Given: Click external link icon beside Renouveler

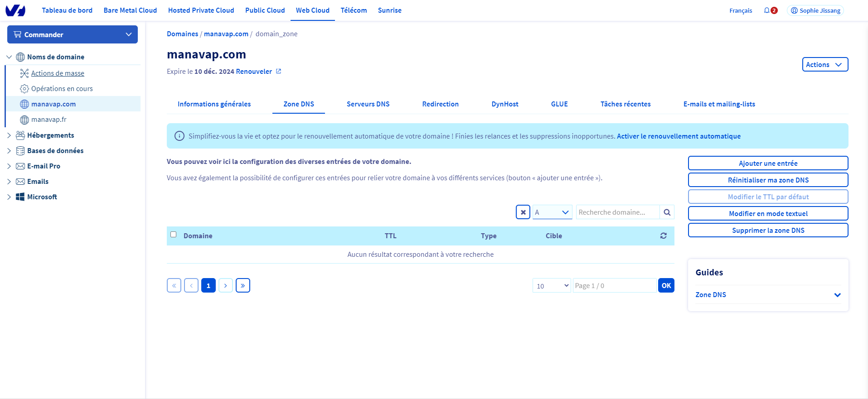Looking at the screenshot, I should point(279,72).
